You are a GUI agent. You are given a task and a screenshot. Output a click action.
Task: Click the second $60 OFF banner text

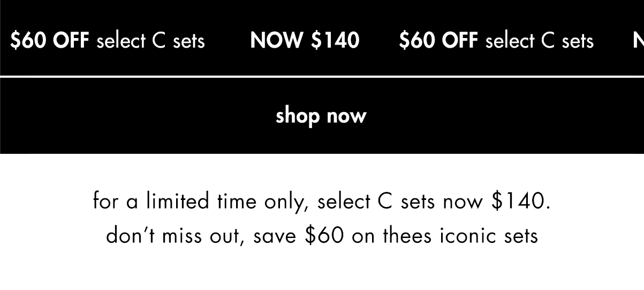[438, 41]
